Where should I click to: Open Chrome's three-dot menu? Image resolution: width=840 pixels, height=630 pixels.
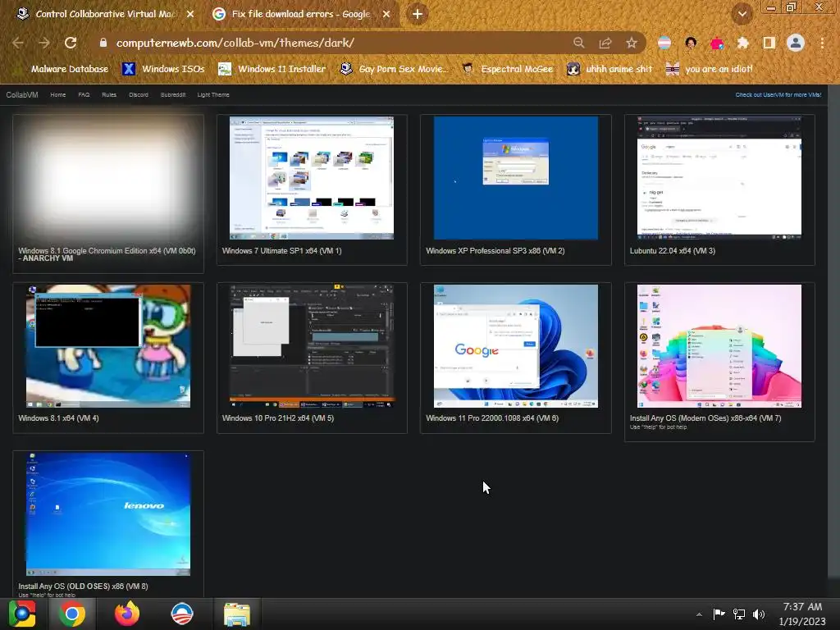pyautogui.click(x=822, y=43)
